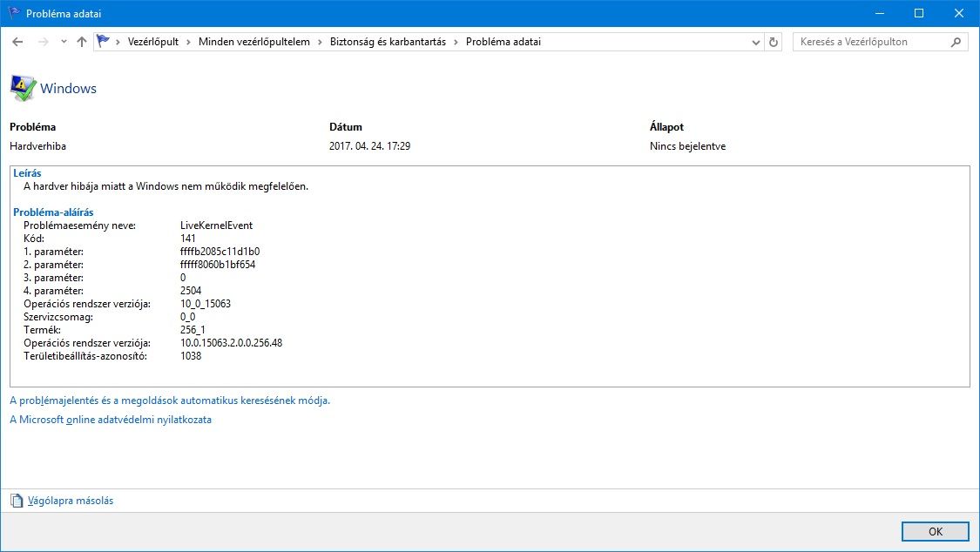Select parameter value ffffb2085c11d1b0

(x=220, y=252)
